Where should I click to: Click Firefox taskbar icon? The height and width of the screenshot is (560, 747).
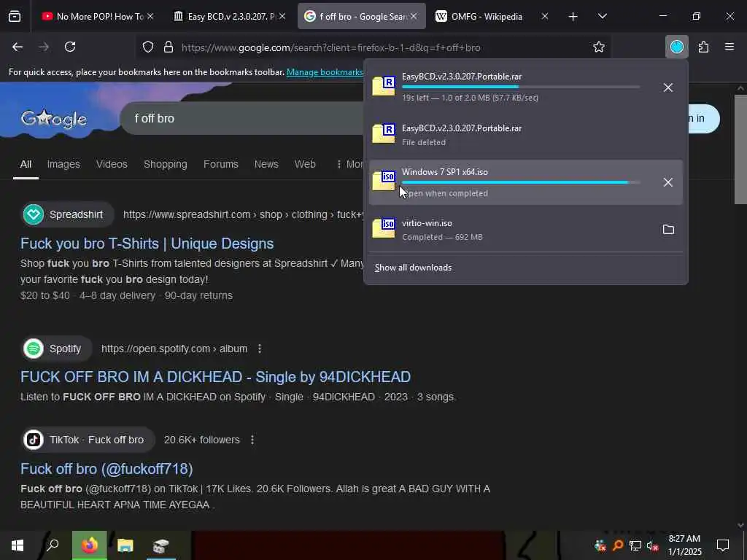[90, 545]
